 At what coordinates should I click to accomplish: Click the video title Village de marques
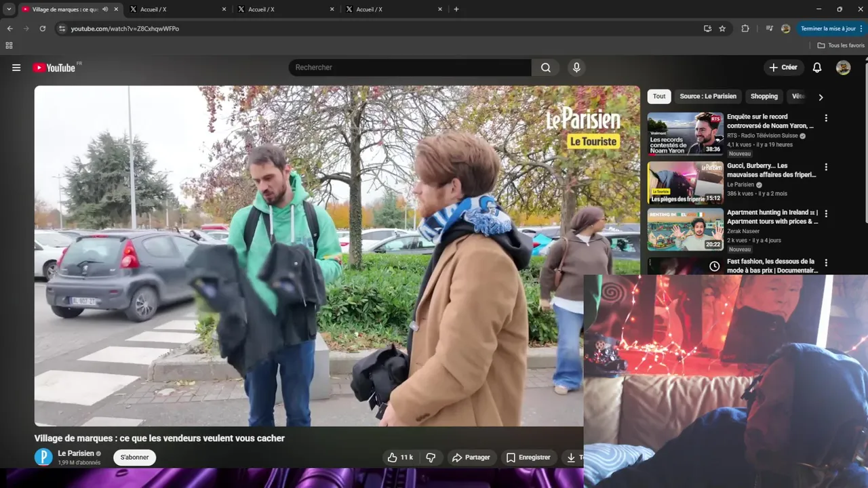(159, 439)
